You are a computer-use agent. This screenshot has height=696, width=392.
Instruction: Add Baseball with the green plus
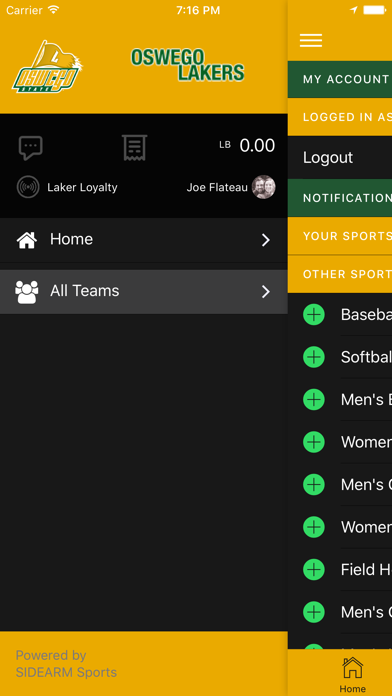point(314,314)
